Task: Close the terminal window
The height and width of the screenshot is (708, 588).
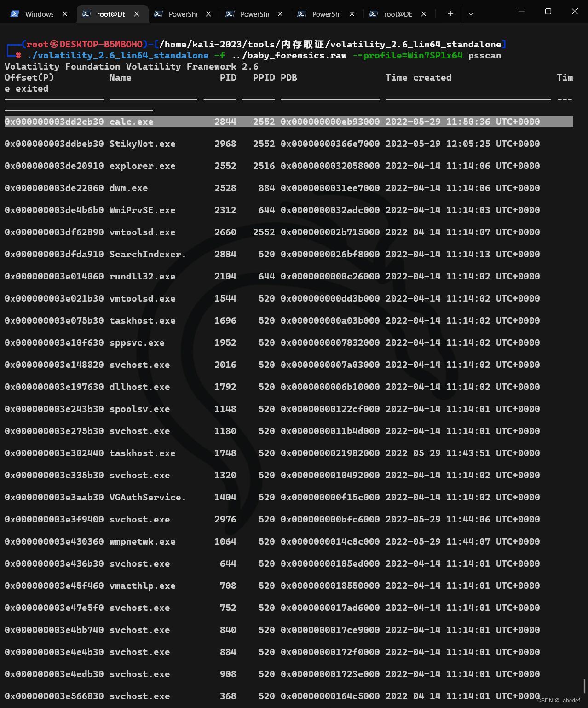Action: [575, 11]
